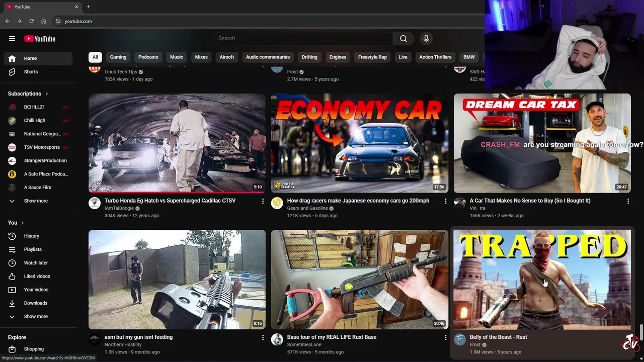
Task: Select the All filter chip
Action: pyautogui.click(x=95, y=57)
